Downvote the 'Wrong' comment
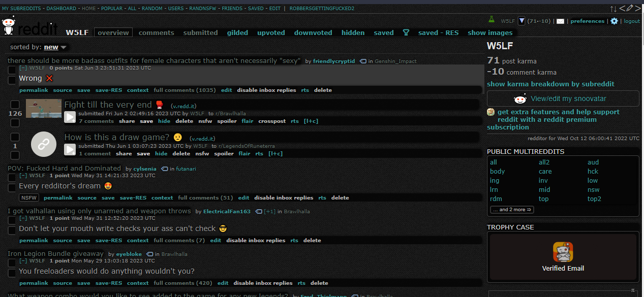 click(x=12, y=80)
